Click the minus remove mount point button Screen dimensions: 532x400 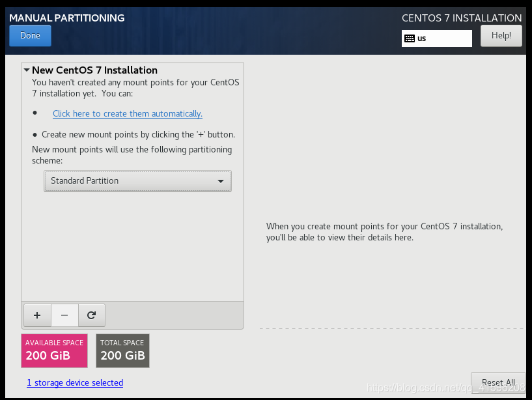64,315
